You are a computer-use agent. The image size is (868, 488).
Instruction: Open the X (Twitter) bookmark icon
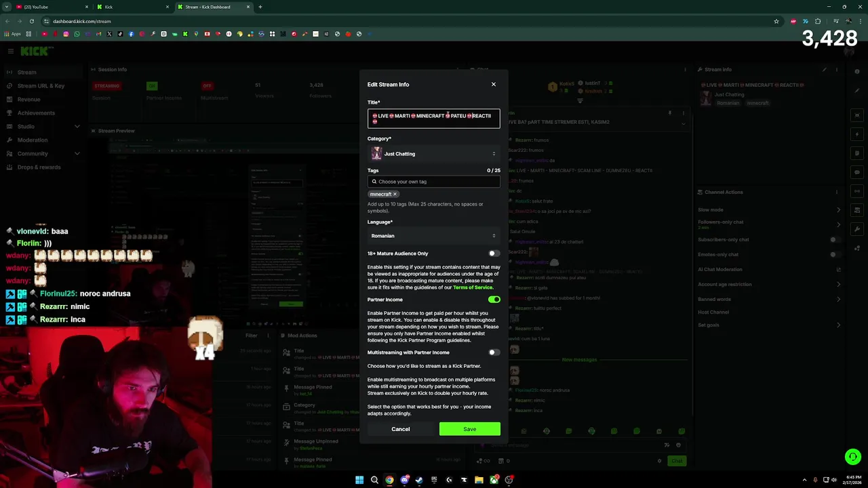coord(109,34)
